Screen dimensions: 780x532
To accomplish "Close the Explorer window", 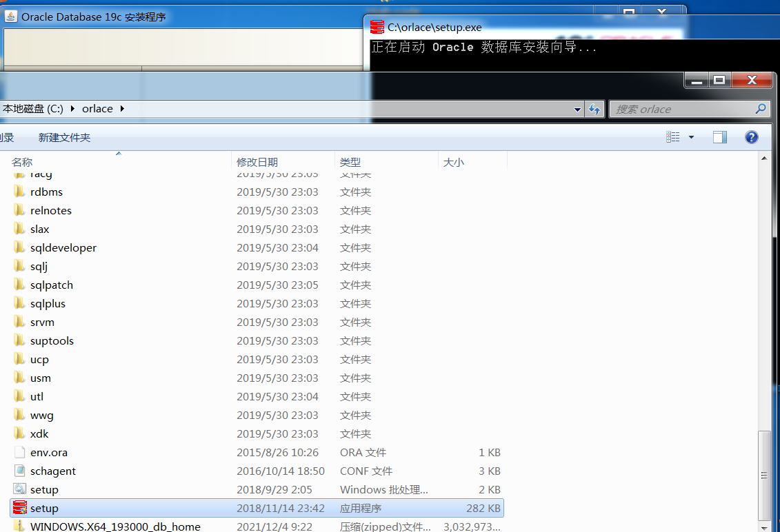I will (x=752, y=80).
